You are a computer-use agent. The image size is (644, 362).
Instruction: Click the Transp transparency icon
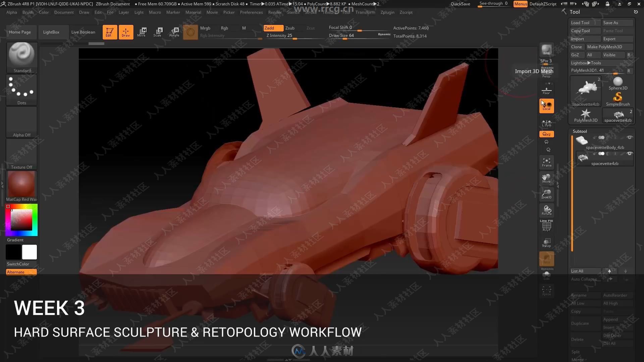click(546, 243)
